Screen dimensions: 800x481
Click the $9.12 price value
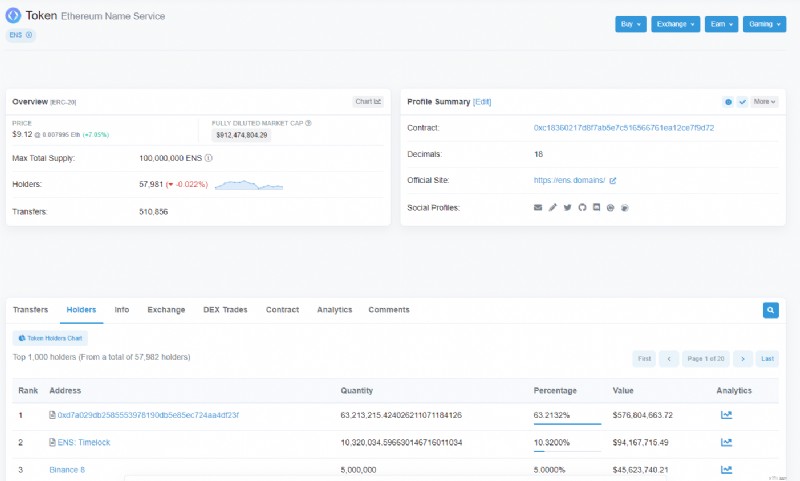tap(22, 134)
